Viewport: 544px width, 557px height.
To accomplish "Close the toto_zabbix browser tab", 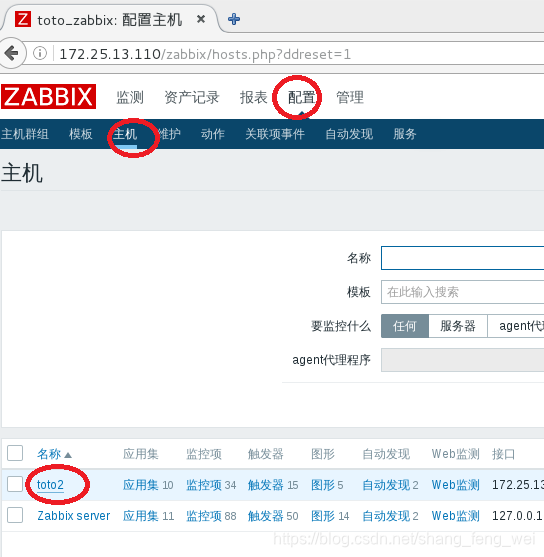I will pos(201,19).
